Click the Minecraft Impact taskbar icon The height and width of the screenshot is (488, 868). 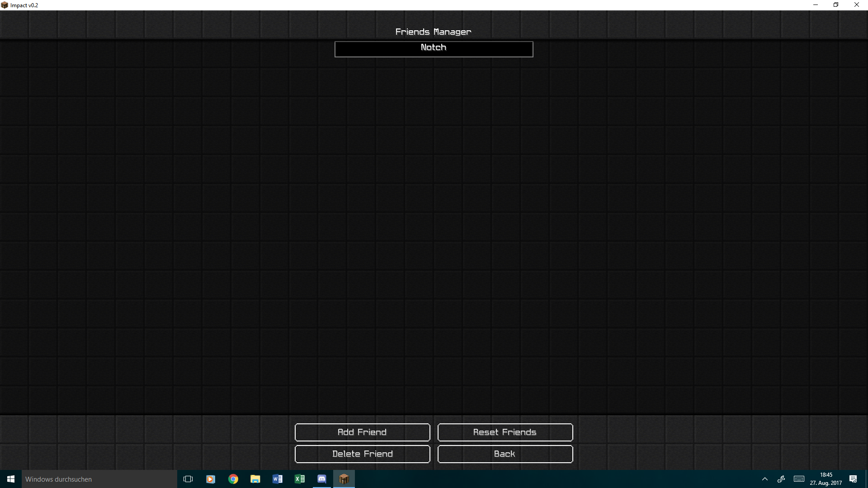click(344, 479)
